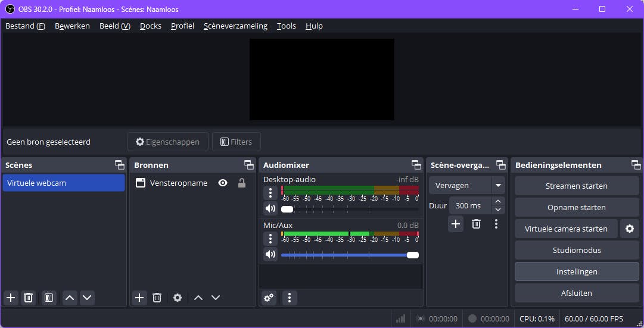Delete scene transition with trash icon
This screenshot has height=328, width=644.
476,224
